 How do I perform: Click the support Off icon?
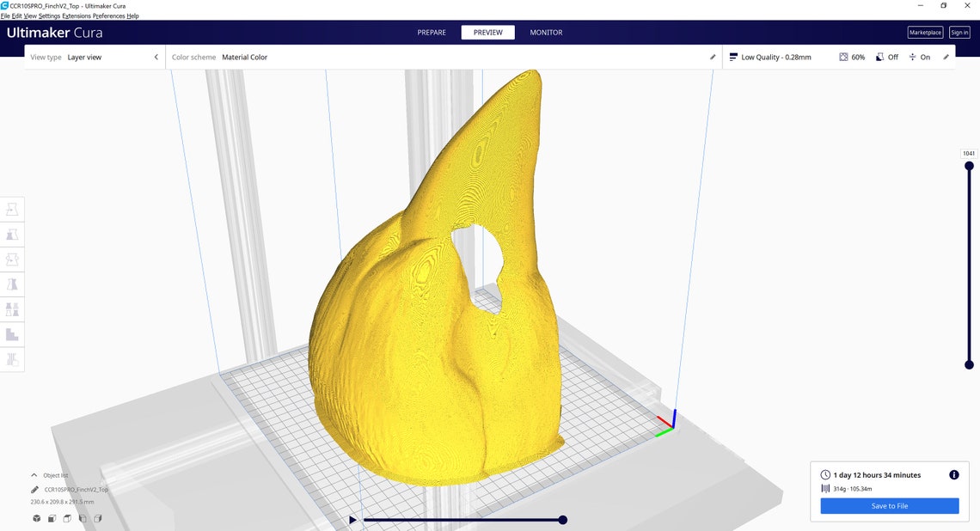tap(879, 57)
